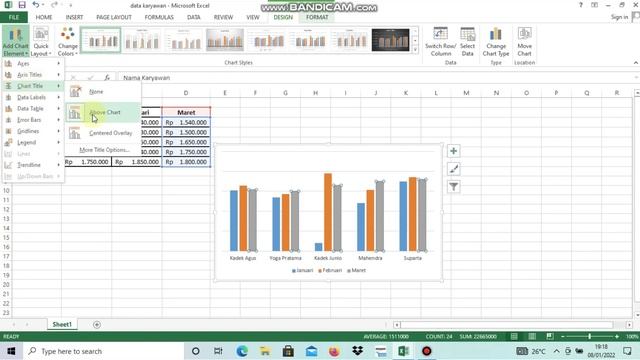Click the taskbar search box
The height and width of the screenshot is (360, 640).
(x=104, y=351)
